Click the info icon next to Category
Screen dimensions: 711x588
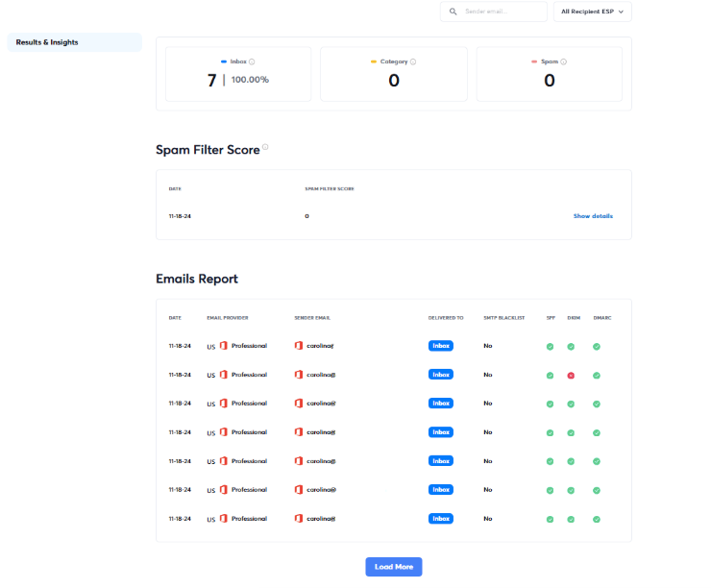(x=412, y=61)
